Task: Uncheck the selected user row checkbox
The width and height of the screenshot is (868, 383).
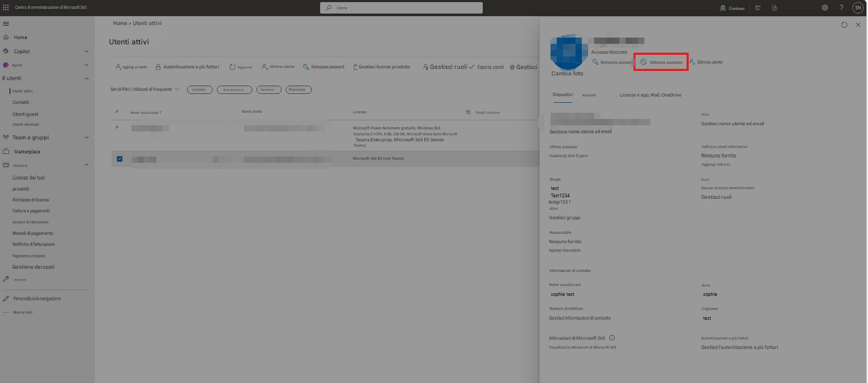Action: click(119, 159)
